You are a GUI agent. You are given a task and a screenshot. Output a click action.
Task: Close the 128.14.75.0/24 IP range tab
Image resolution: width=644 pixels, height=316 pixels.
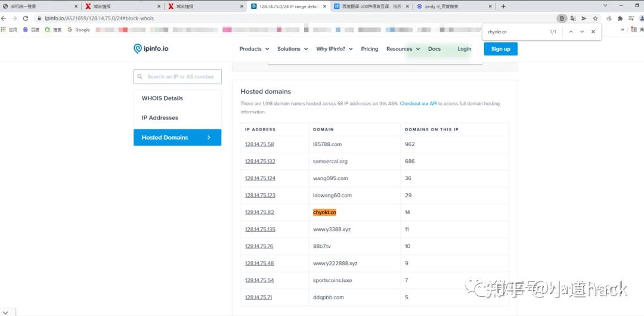point(324,6)
